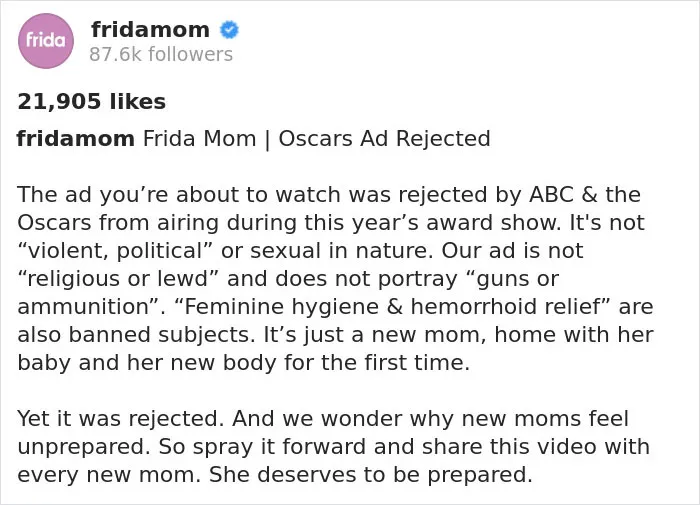Click the word 'ABC' in the caption
700x505 pixels.
[x=551, y=195]
